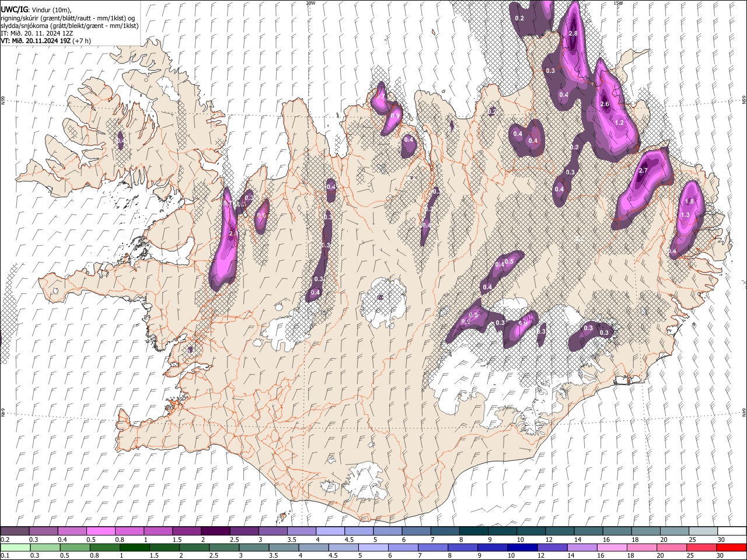Pick the navy blue 10–12 rain swatch
Viewport: 747px width, 560px height.
(522, 547)
